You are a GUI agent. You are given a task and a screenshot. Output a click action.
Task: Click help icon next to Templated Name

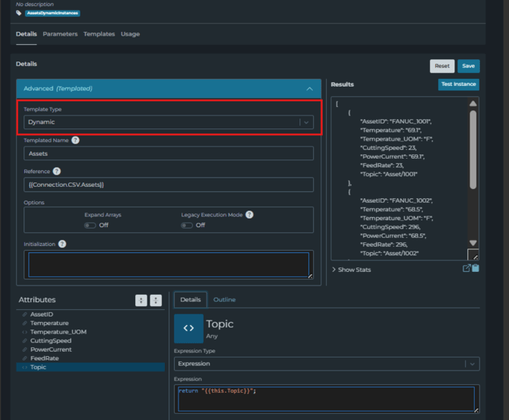[75, 141]
